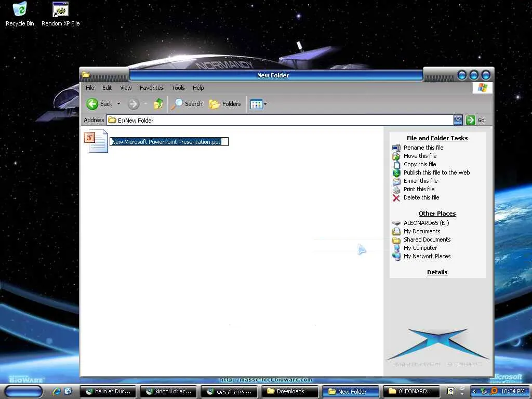The height and width of the screenshot is (399, 532).
Task: Click the help question mark tray icon
Action: (x=450, y=391)
